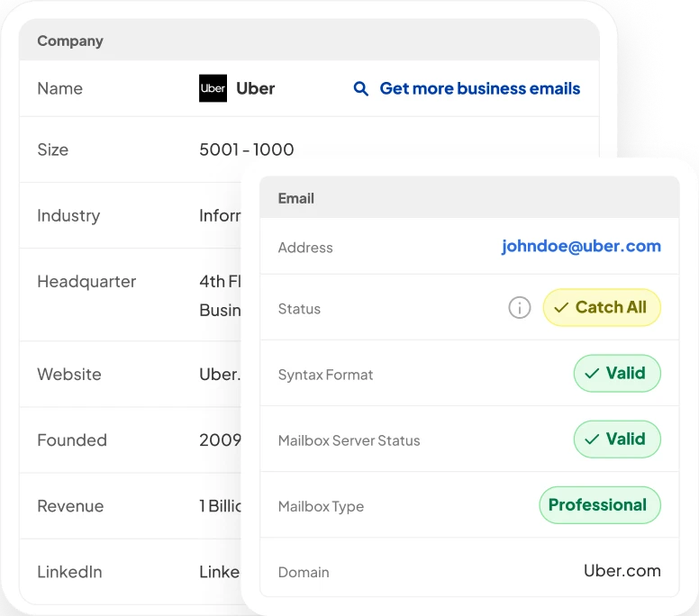Viewport: 699px width, 616px height.
Task: Click the Industry row label
Action: pyautogui.click(x=68, y=216)
